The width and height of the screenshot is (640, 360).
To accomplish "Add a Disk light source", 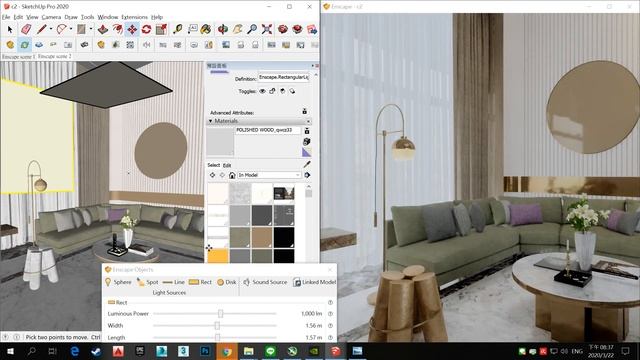I will (x=227, y=282).
